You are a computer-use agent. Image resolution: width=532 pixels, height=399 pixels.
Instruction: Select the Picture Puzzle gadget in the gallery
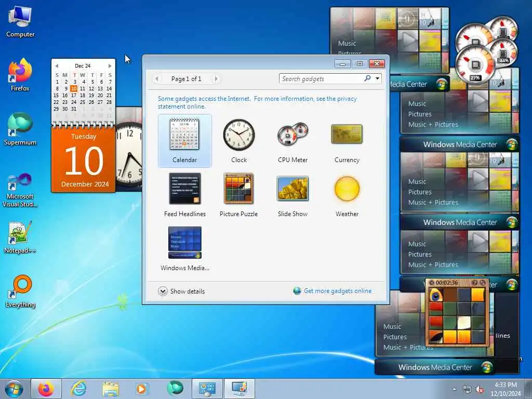[239, 195]
